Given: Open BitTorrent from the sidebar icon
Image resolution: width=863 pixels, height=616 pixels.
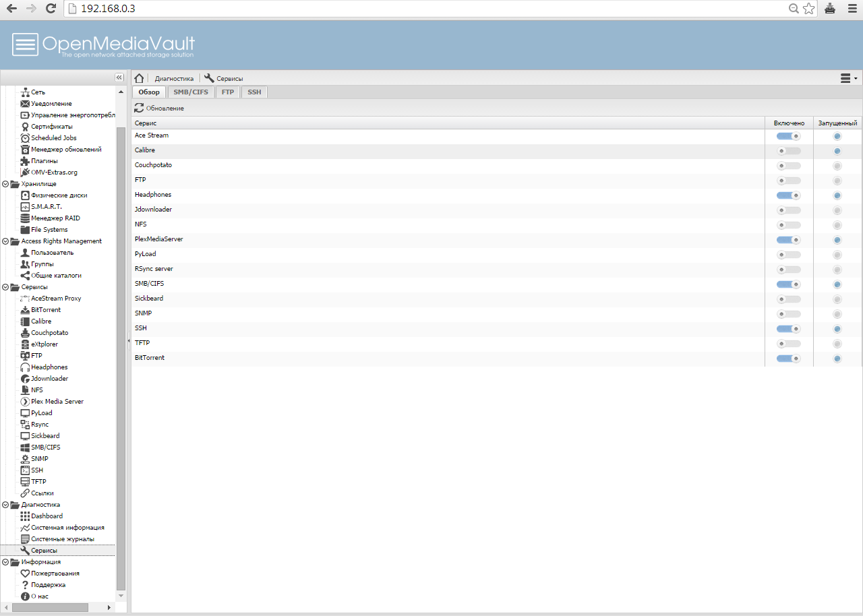Looking at the screenshot, I should tap(25, 310).
